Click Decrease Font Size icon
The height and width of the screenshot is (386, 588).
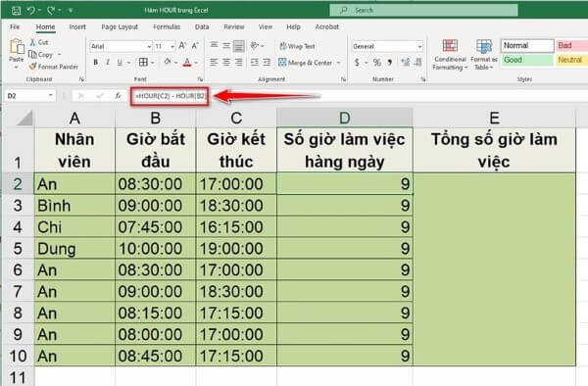click(195, 46)
